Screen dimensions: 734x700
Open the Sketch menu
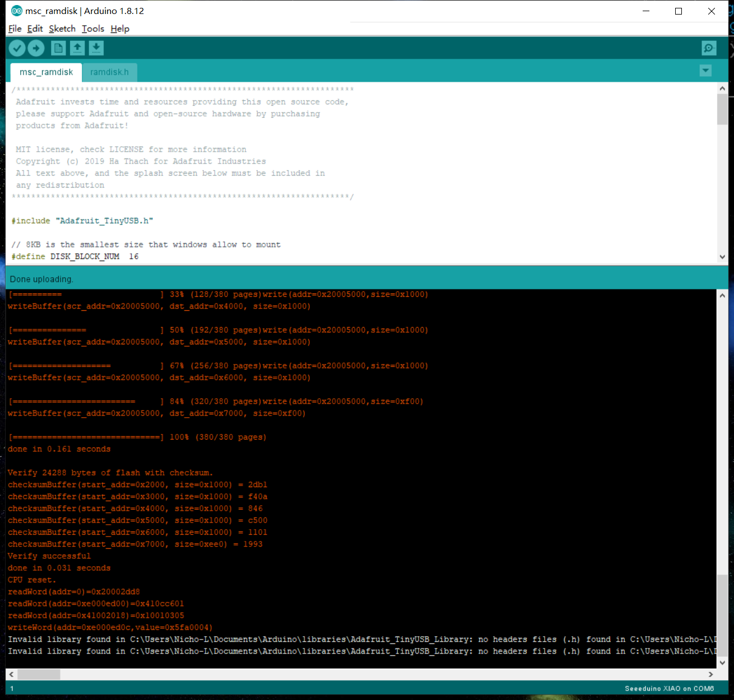click(x=62, y=29)
